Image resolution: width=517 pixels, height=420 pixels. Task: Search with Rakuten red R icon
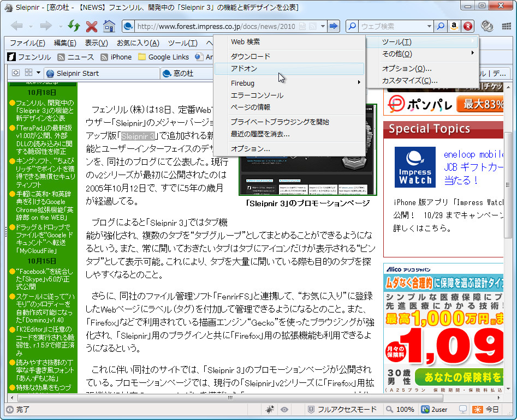coord(468,26)
